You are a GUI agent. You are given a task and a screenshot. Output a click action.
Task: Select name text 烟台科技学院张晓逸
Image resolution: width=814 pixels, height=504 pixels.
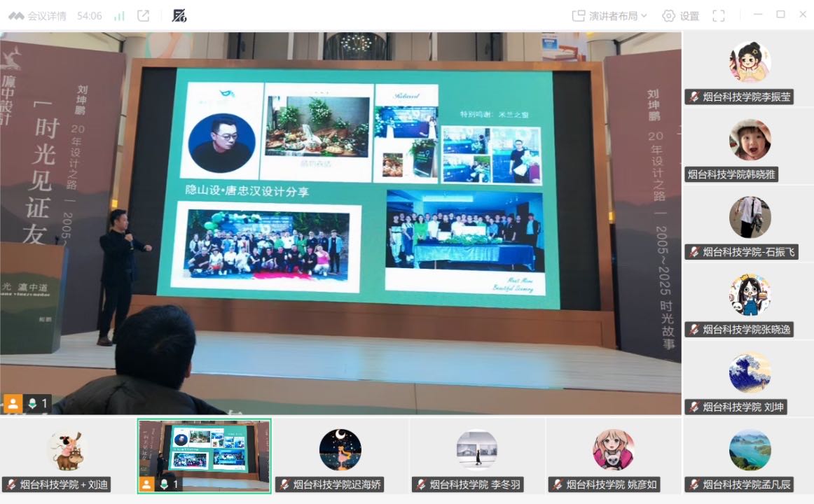747,330
